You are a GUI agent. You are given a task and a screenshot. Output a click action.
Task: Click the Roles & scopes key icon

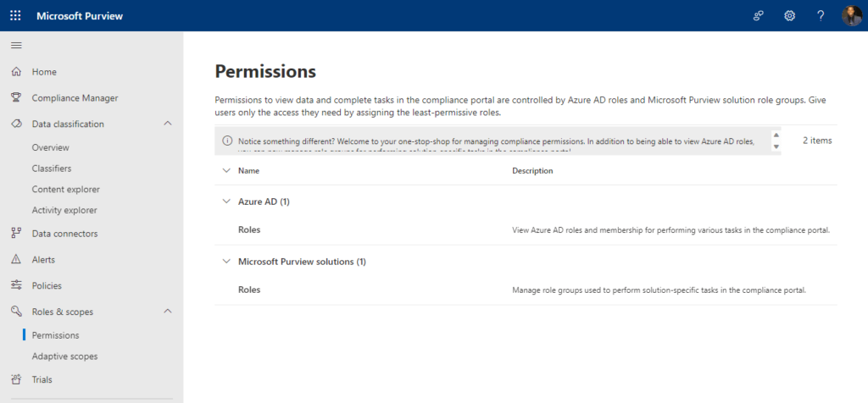click(16, 312)
